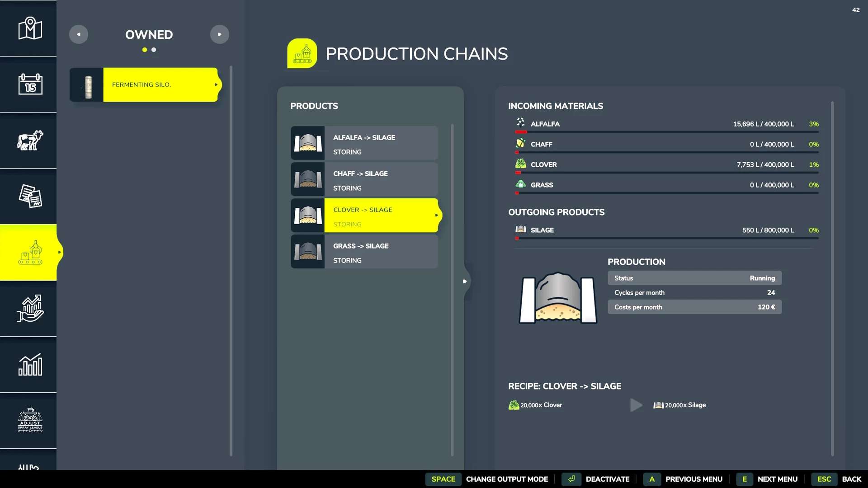Click Clover -> Silage highlighted item arrow
Image resolution: width=868 pixels, height=488 pixels.
click(x=436, y=216)
